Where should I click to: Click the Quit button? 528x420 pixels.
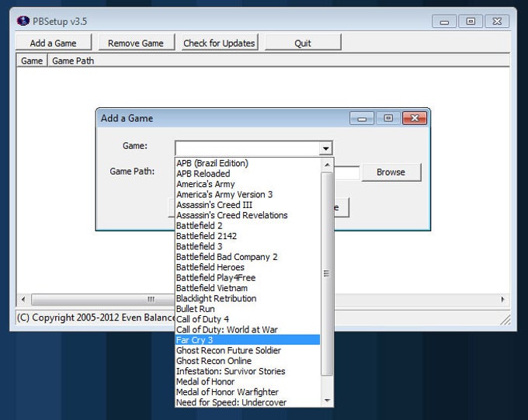(x=303, y=43)
